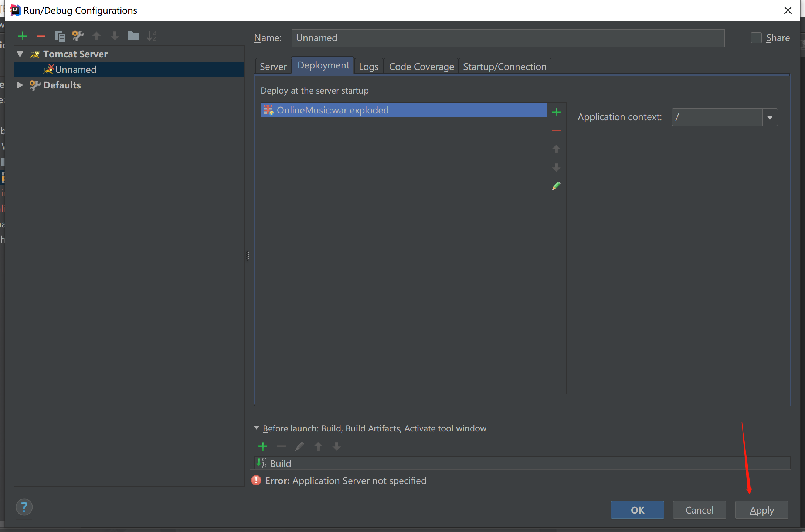
Task: Click the Before launch section title text
Action: [374, 428]
